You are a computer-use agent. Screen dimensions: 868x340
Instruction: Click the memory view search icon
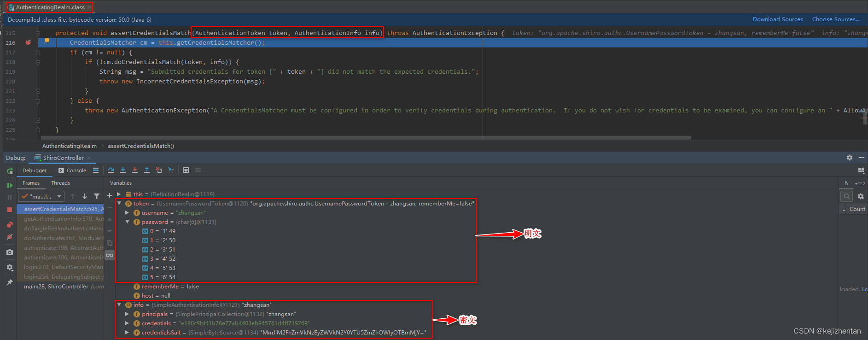[847, 196]
